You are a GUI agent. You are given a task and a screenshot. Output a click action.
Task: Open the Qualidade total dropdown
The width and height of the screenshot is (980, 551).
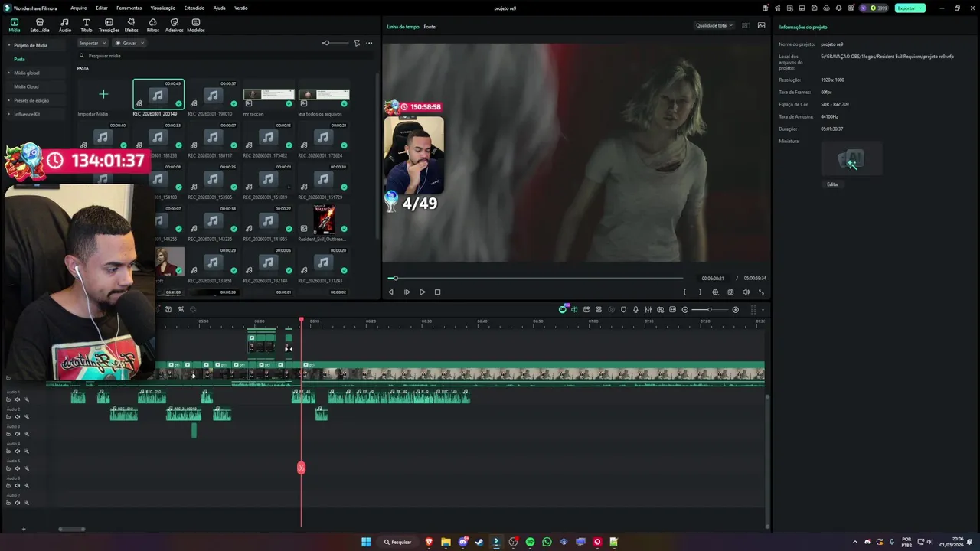714,25
